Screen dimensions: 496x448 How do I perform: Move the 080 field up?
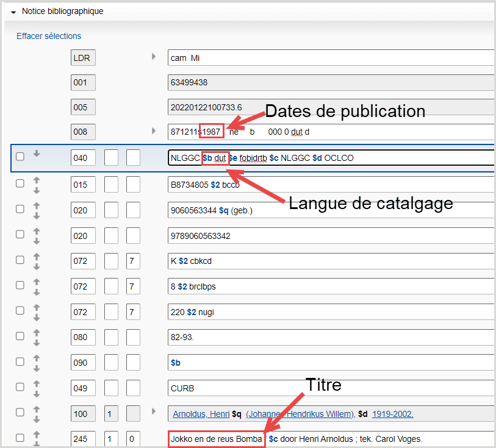pyautogui.click(x=37, y=332)
